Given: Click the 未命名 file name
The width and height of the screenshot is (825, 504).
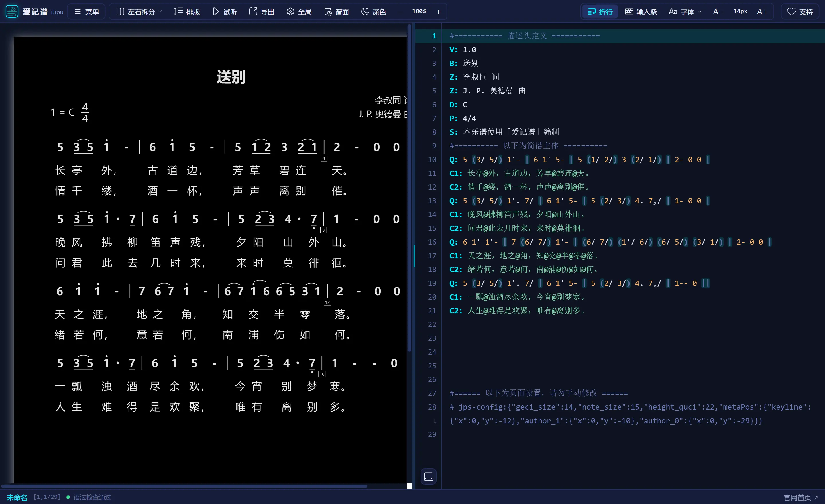Looking at the screenshot, I should coord(17,497).
